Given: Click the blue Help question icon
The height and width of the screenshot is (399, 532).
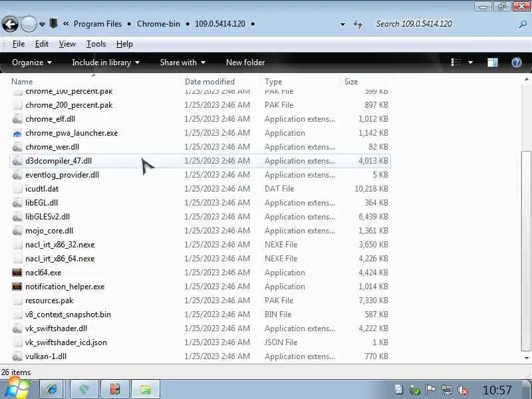Looking at the screenshot, I should [x=517, y=63].
